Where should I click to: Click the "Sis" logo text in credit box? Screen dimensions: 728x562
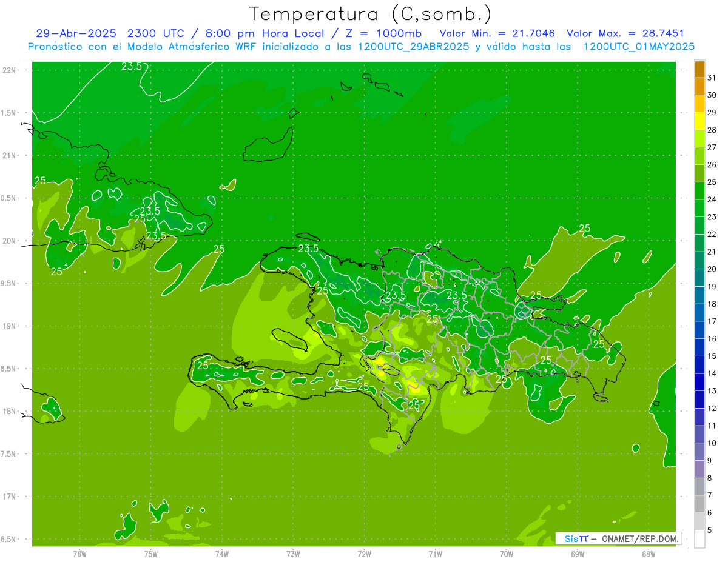pyautogui.click(x=571, y=538)
